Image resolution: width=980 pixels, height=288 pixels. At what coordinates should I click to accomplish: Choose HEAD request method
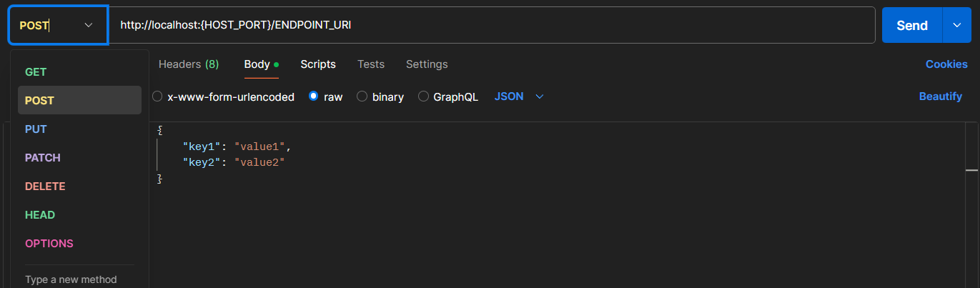coord(40,215)
